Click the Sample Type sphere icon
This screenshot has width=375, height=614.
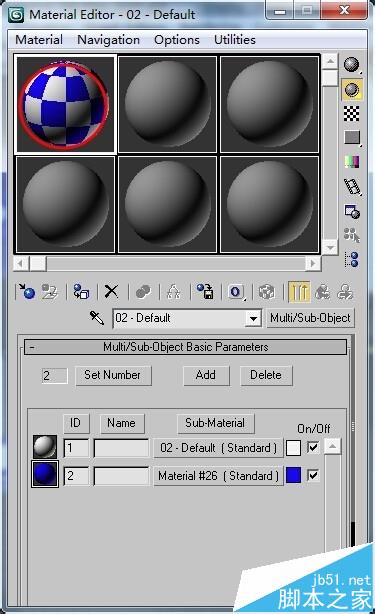352,65
